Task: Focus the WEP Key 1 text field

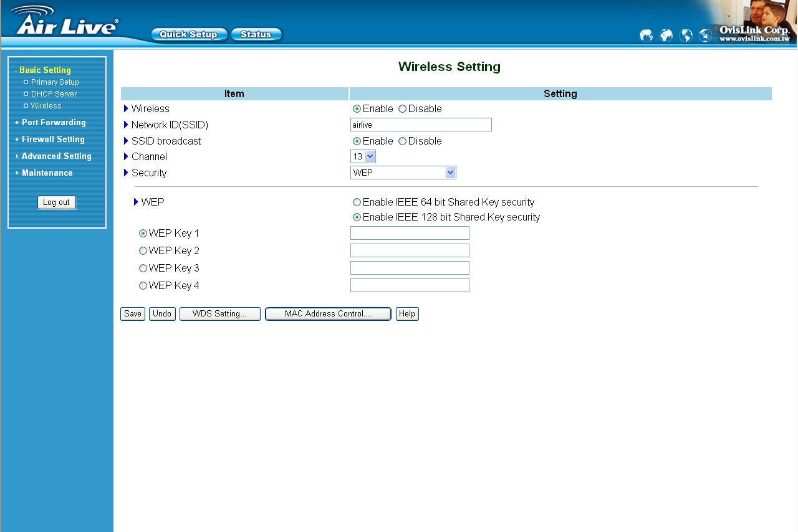Action: click(x=410, y=233)
